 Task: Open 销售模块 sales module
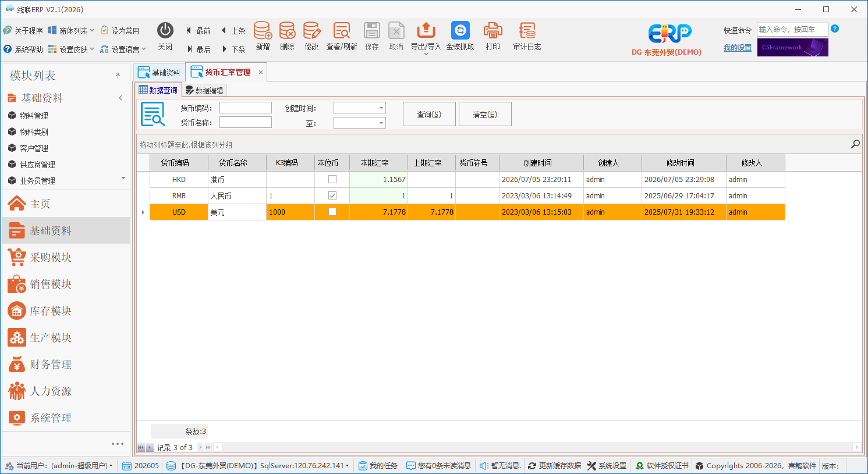(66, 284)
